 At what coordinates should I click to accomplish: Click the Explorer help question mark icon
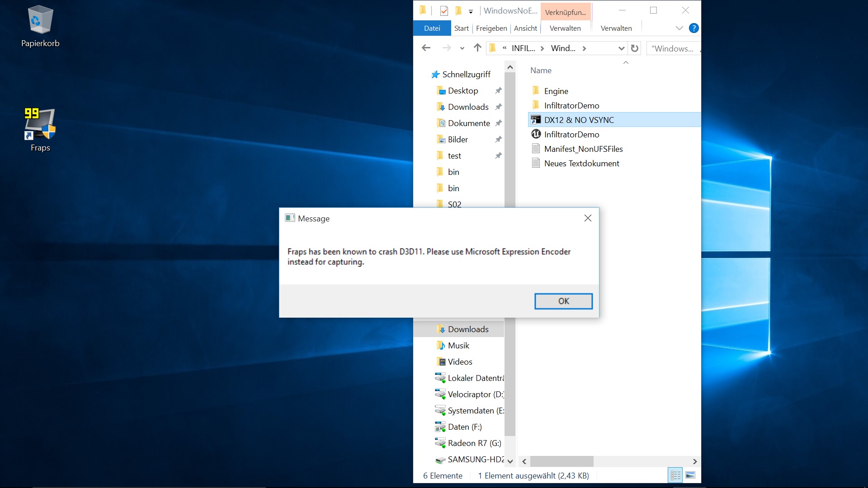coord(693,28)
